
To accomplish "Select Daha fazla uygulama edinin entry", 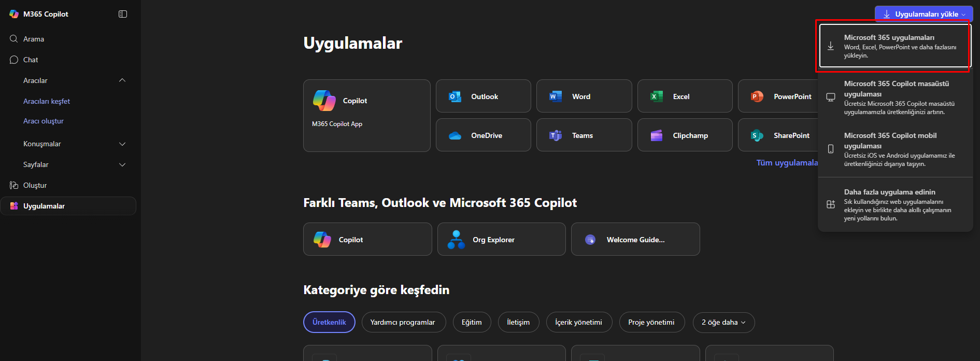I will pyautogui.click(x=895, y=204).
